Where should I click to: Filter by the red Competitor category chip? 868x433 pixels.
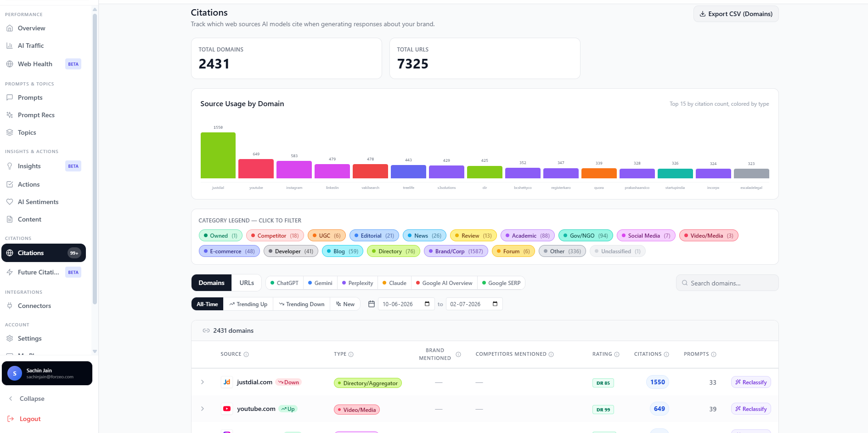(x=275, y=236)
